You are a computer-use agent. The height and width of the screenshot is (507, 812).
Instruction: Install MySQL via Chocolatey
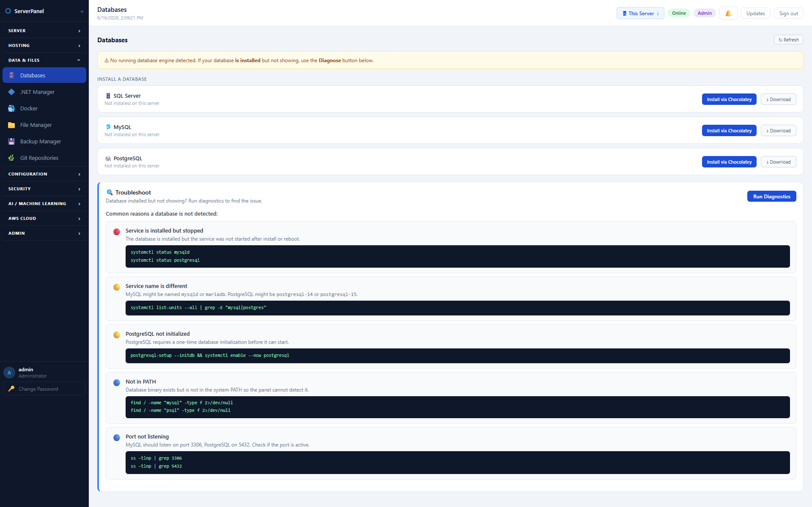729,131
